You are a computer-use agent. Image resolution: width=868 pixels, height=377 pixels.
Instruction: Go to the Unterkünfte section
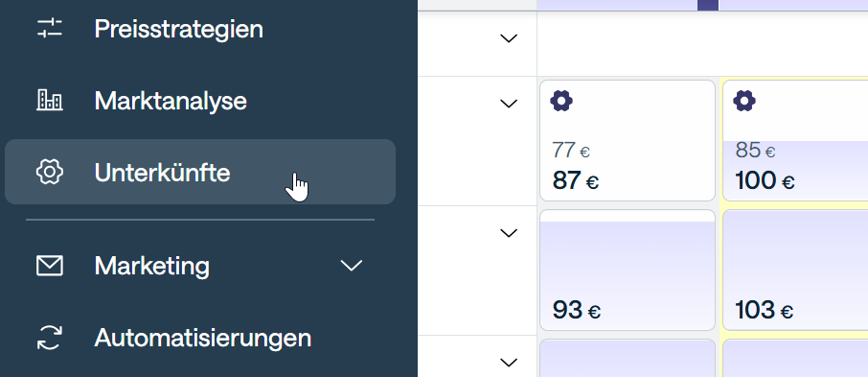tap(200, 172)
